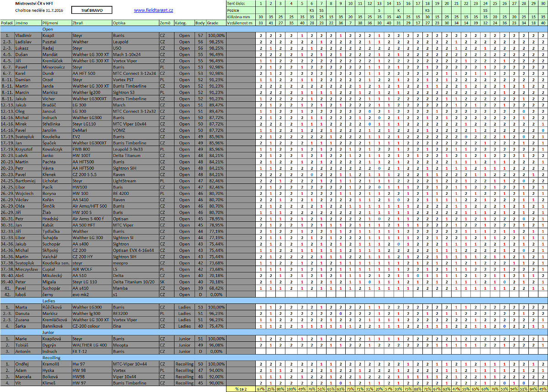Select the Terč číslo label cell
This screenshot has height=392, width=548.
(x=240, y=3)
